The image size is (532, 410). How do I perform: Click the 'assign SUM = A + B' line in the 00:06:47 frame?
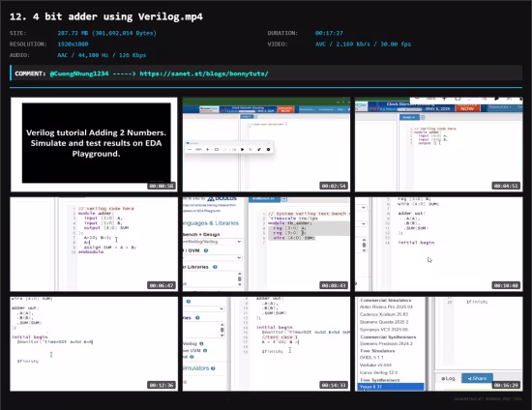coord(110,248)
